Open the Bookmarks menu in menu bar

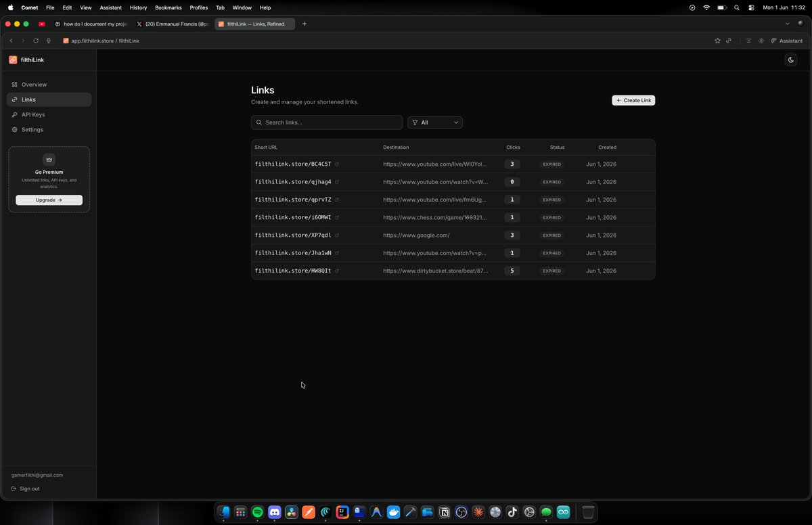point(168,7)
